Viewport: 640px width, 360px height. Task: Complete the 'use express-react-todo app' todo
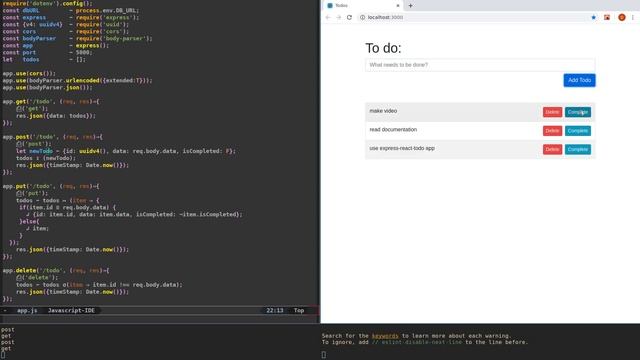pyautogui.click(x=578, y=149)
